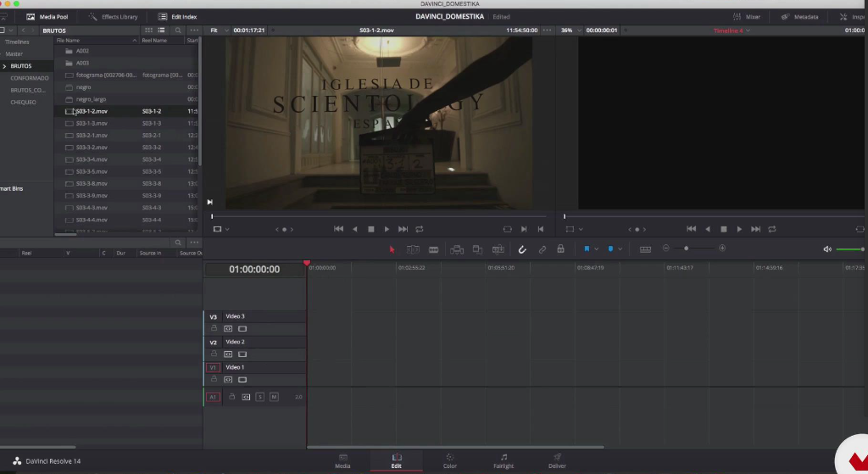The image size is (868, 474).
Task: Mute audio with the speaker icon
Action: click(x=827, y=249)
